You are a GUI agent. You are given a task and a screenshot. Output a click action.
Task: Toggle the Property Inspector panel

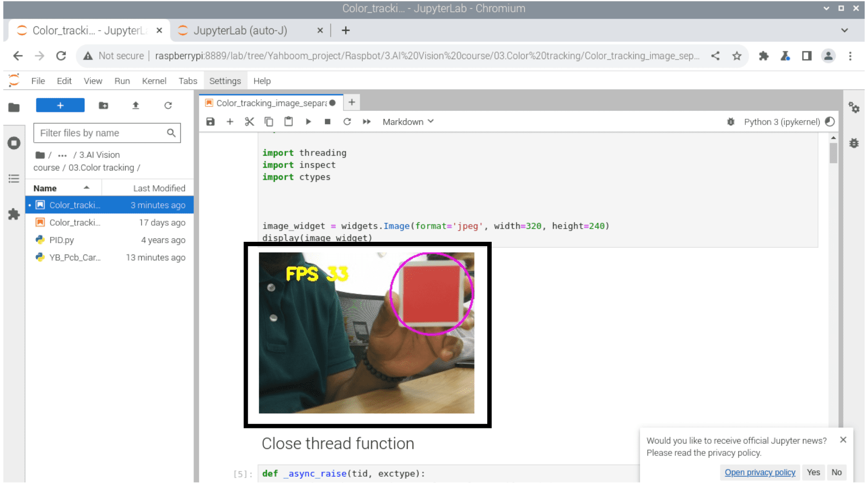click(854, 108)
